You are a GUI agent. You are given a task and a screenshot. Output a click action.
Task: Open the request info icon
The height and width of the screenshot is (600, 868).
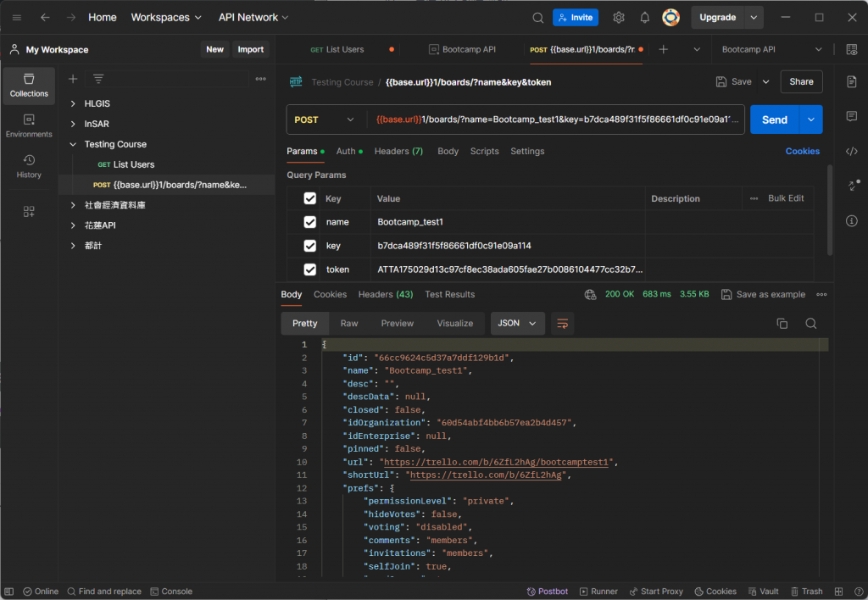(852, 221)
